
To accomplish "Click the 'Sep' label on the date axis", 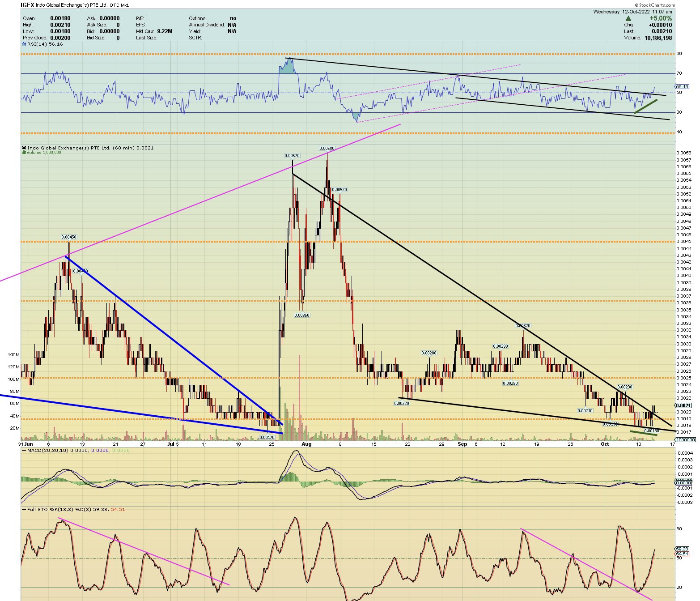I will click(x=462, y=444).
